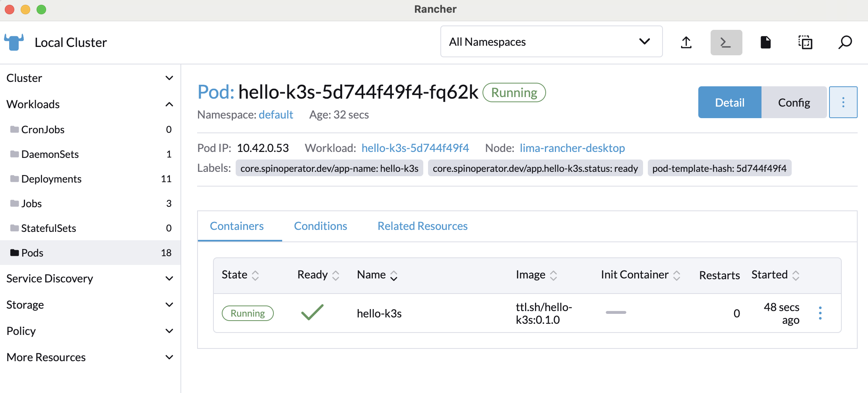Screen dimensions: 868x393
Task: Sort containers by State column
Action: tap(240, 275)
